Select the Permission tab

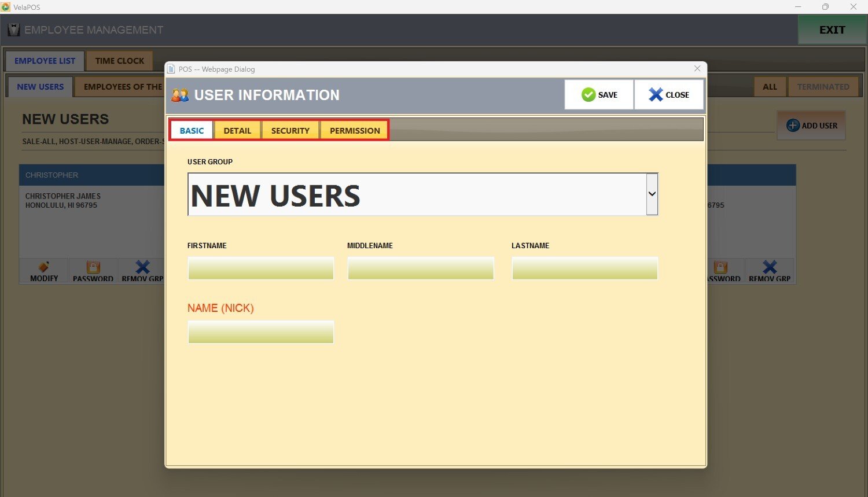click(x=355, y=131)
